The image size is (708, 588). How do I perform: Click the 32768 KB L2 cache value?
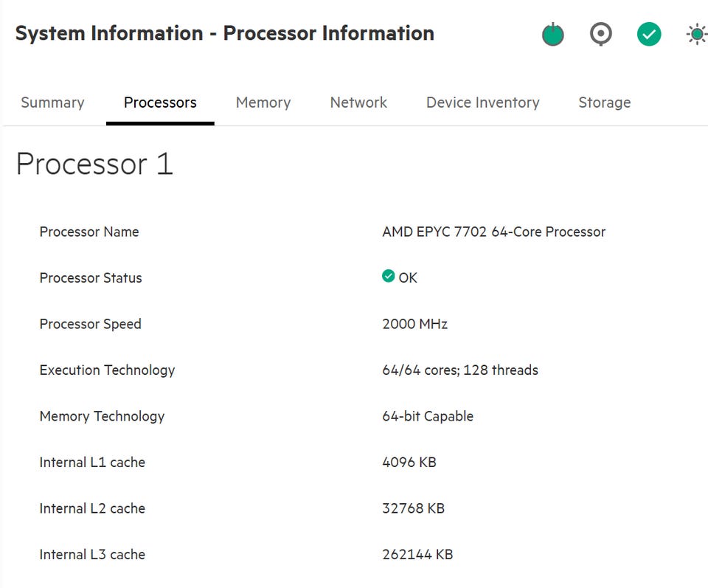[413, 508]
